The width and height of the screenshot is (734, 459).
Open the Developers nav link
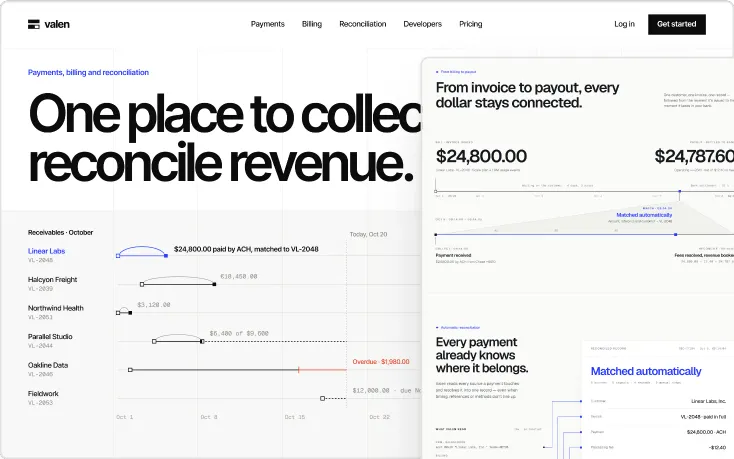(423, 24)
